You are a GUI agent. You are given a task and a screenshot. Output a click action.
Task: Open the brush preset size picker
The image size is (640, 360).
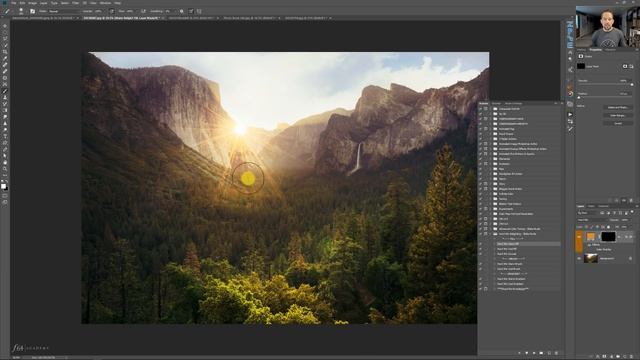point(21,11)
